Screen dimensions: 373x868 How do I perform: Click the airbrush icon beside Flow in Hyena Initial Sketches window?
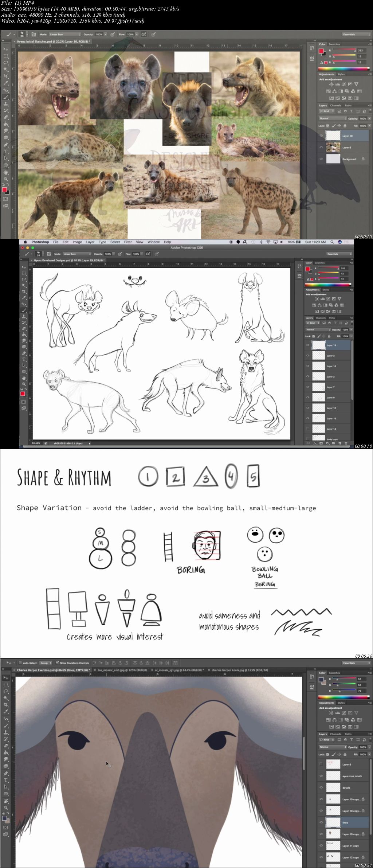(x=144, y=34)
